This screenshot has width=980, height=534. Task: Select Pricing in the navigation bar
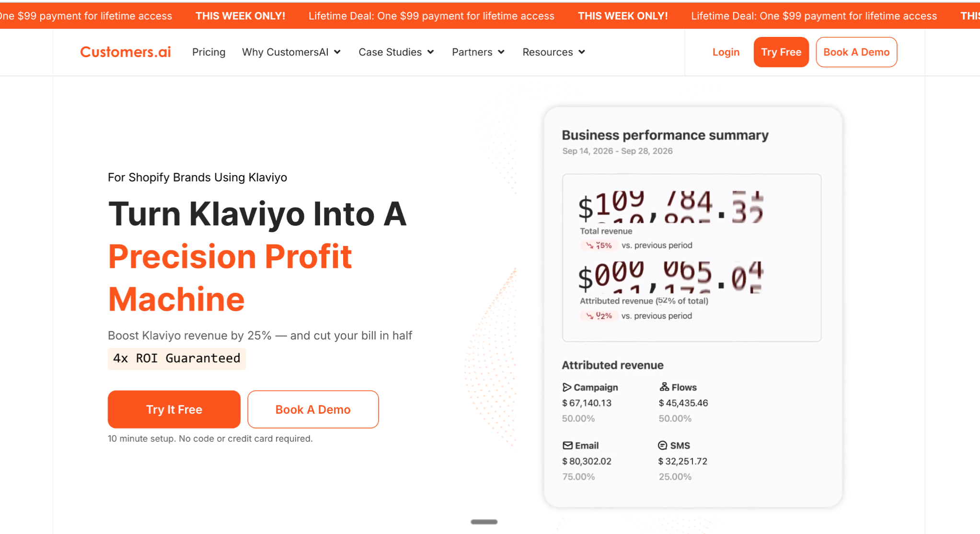(x=209, y=52)
